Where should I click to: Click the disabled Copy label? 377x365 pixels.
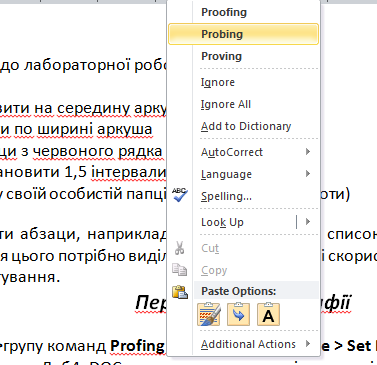point(214,270)
